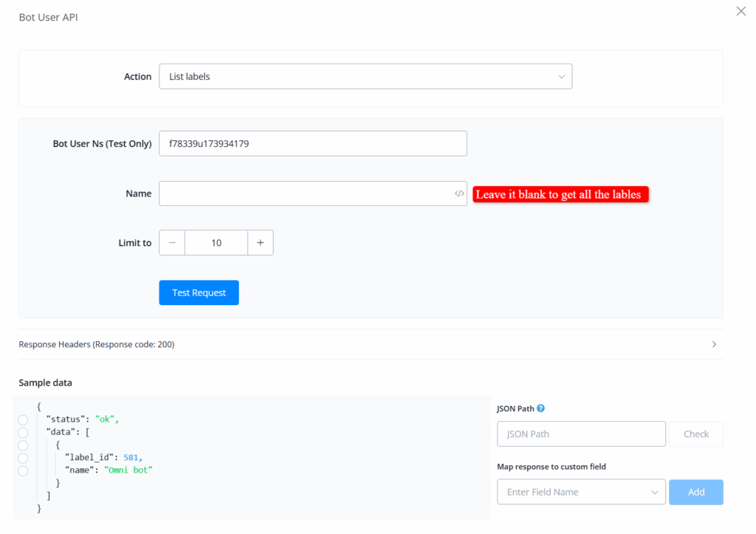Expand the Response Headers section
Viewport: 756px width, 534px height.
96,344
